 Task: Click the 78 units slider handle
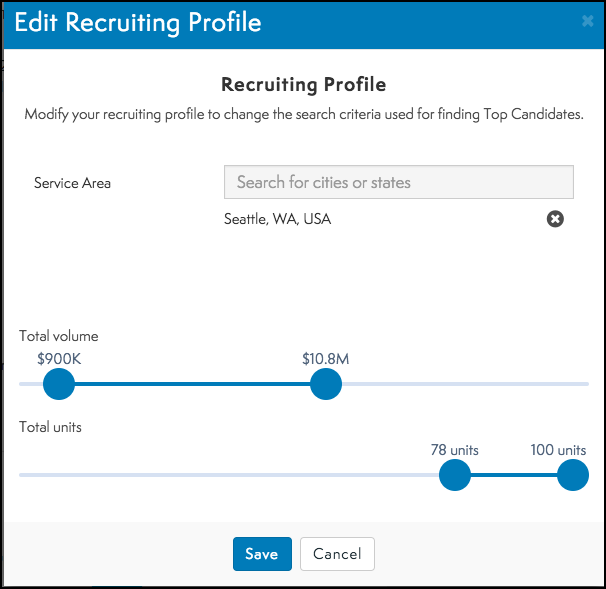(455, 475)
